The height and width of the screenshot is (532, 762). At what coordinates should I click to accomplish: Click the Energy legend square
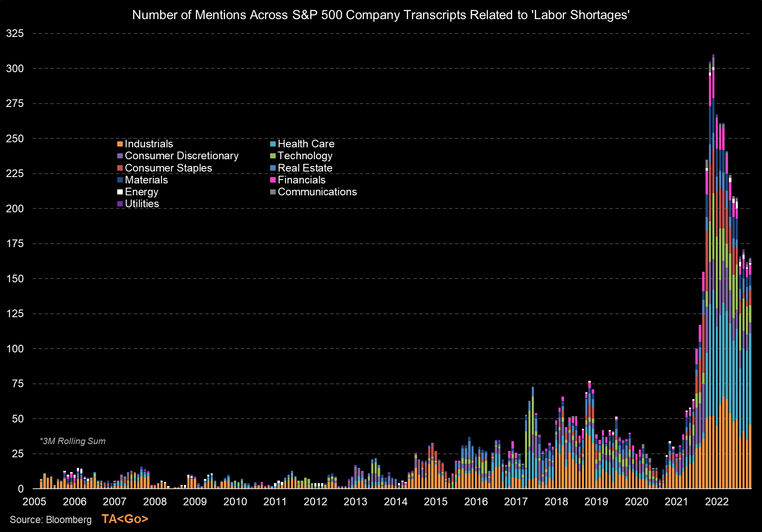pos(120,191)
